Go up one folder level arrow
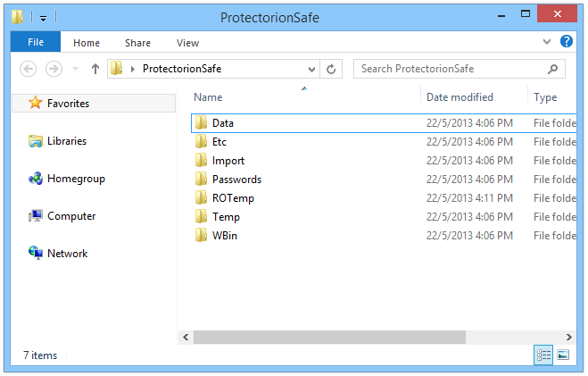The image size is (588, 376). point(95,69)
